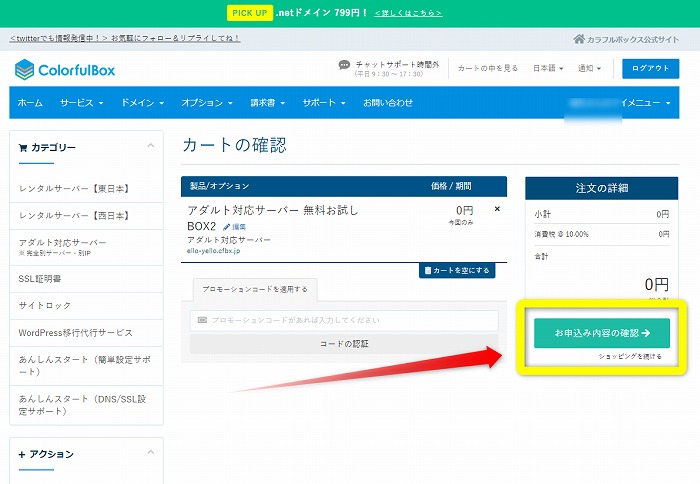Screen dimensions: 700x484
Task: Click the pencil edit icon beside BOX2
Action: click(x=227, y=227)
